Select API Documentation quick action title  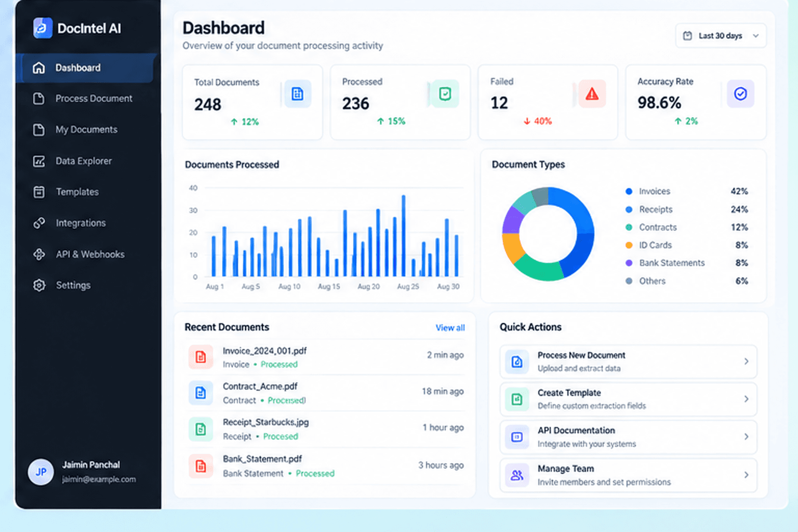pos(576,431)
